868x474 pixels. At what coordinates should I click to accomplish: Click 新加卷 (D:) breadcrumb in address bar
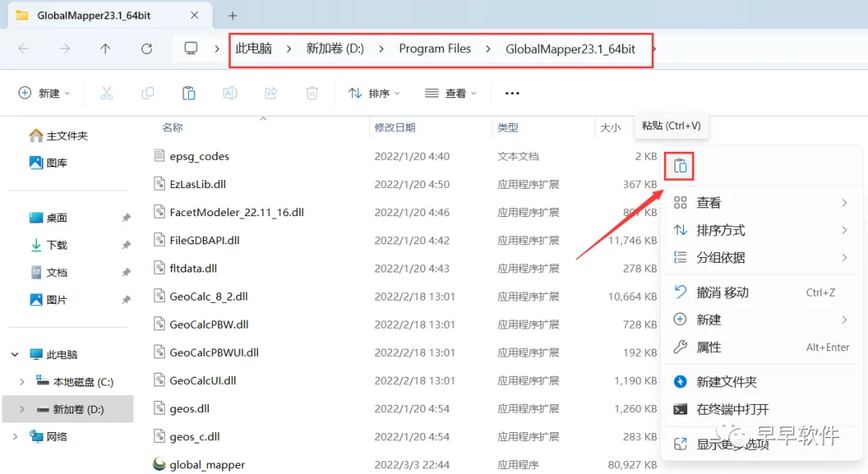click(335, 49)
